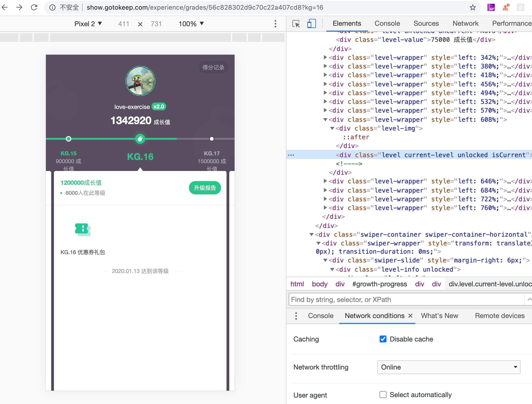The width and height of the screenshot is (532, 404).
Task: Click the back navigation arrow icon
Action: [x=7, y=8]
